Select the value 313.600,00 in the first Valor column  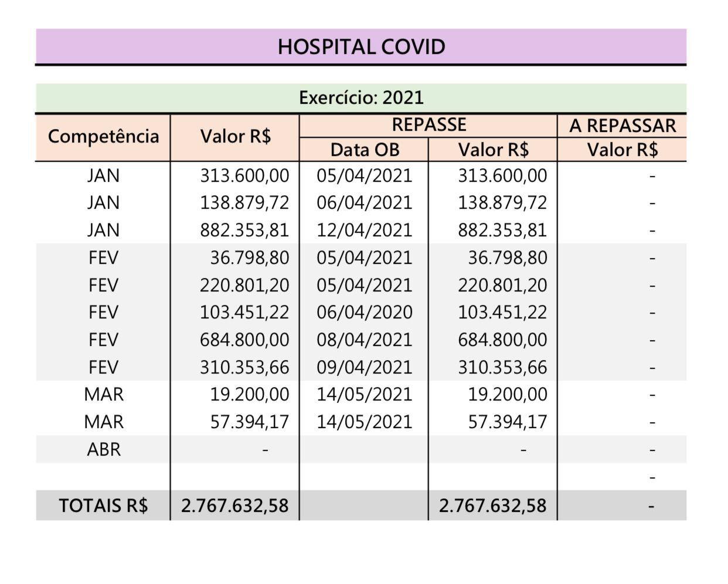pyautogui.click(x=244, y=175)
